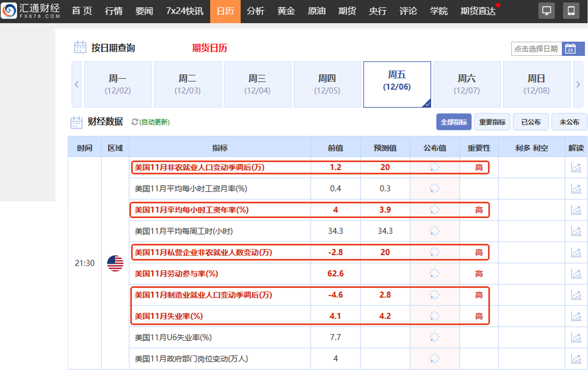Screen dimensions: 588x370
Task: Open 美国11月平均每小时工资年率 indicator link
Action: coord(192,210)
